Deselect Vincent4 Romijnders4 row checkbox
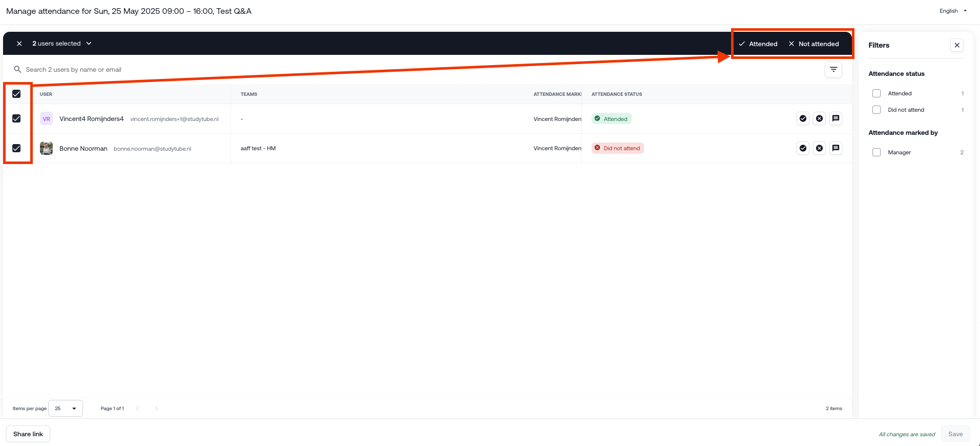This screenshot has width=980, height=446. click(x=16, y=118)
